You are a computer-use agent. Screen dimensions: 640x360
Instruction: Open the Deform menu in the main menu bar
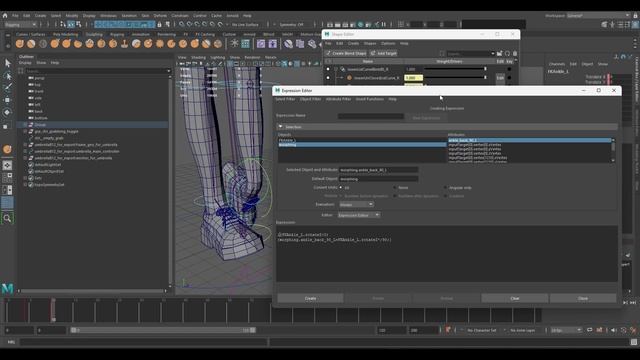(x=160, y=16)
